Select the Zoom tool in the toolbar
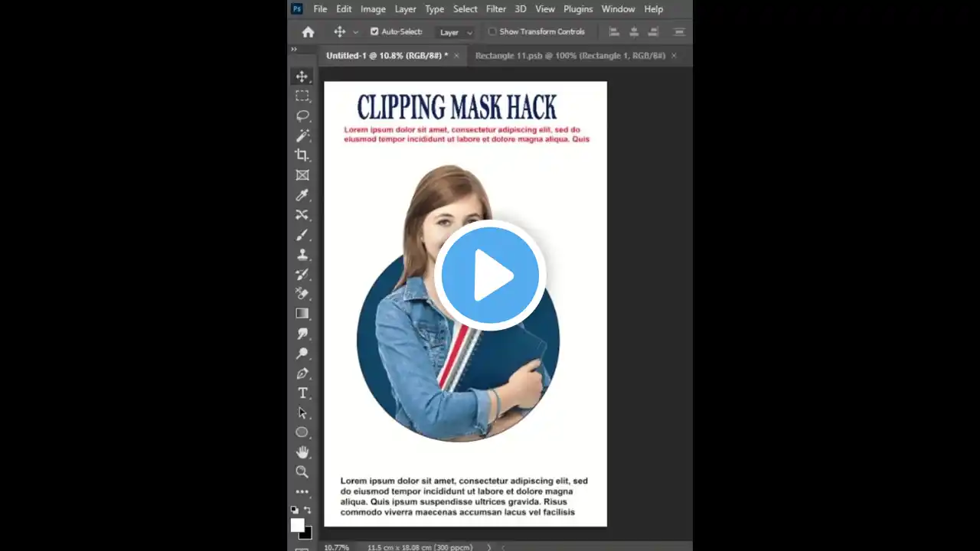The image size is (980, 551). pos(302,472)
